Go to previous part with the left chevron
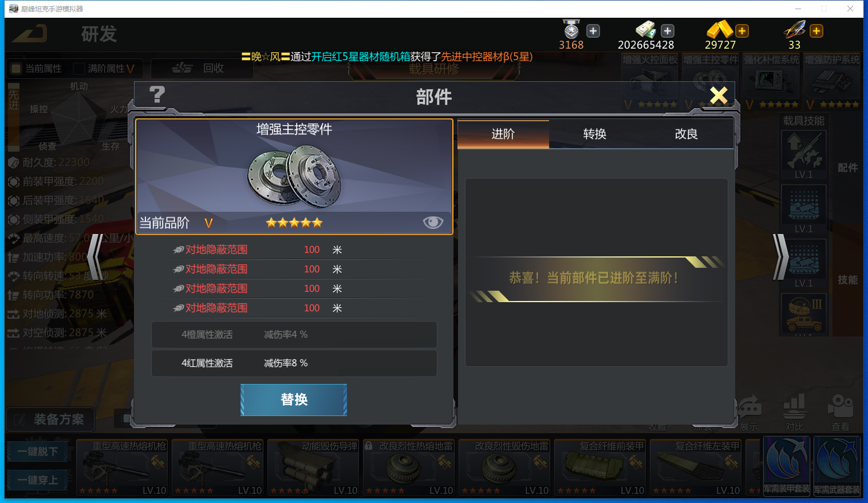868x503 pixels. coord(96,256)
